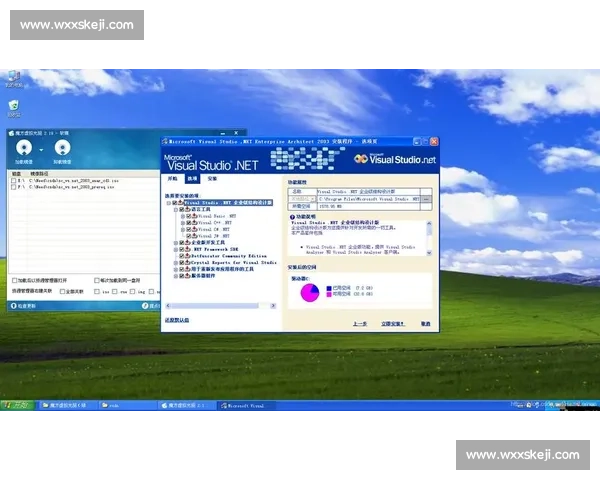Click the setup window title bar icon
This screenshot has height=480, width=600.
click(165, 142)
